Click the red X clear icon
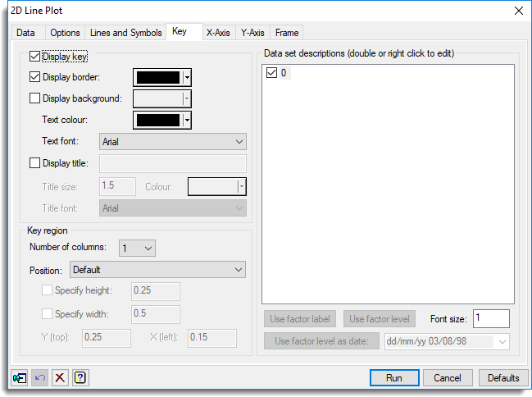This screenshot has height=397, width=532. 60,378
